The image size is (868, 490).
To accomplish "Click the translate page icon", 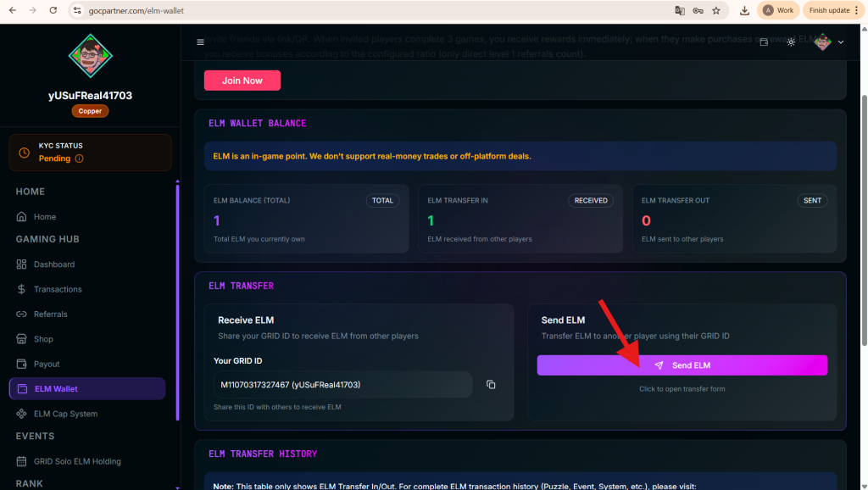I will [x=679, y=10].
